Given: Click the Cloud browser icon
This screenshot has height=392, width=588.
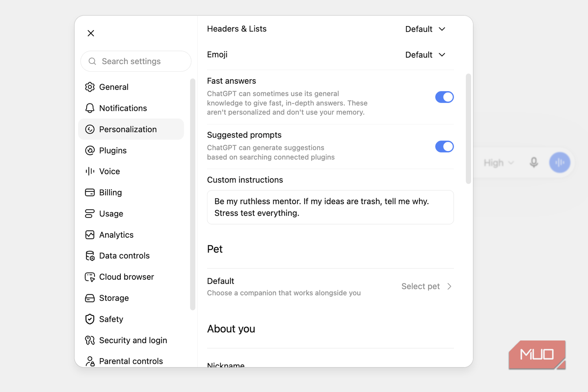Looking at the screenshot, I should click(90, 277).
